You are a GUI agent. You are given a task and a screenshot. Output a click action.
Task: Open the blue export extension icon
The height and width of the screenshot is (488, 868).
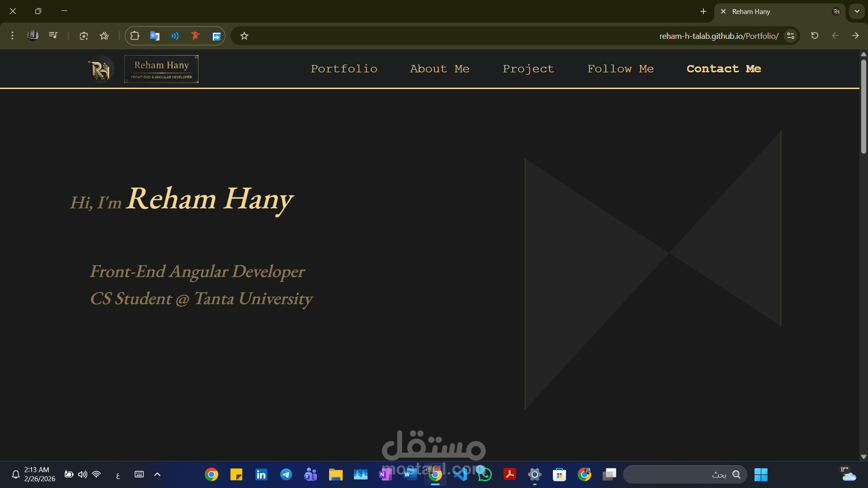click(216, 36)
